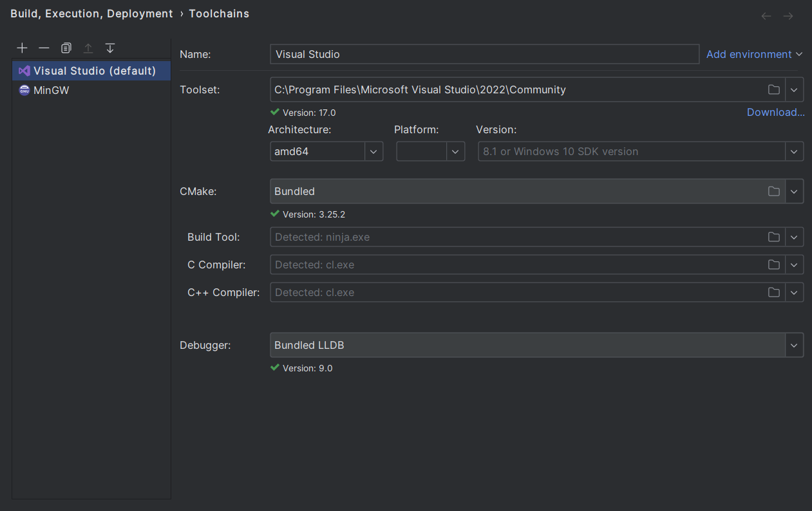Browse folder for CMake executable
812x511 pixels.
point(774,192)
